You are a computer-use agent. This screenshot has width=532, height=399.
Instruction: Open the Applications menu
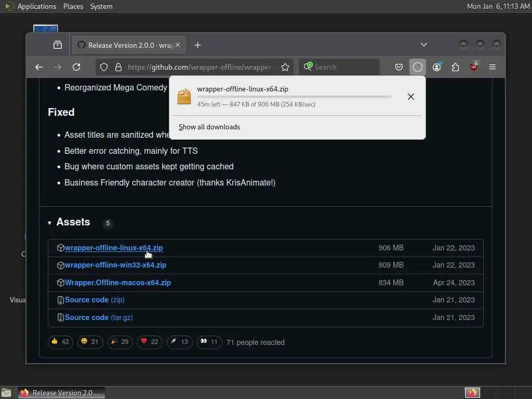(x=37, y=6)
